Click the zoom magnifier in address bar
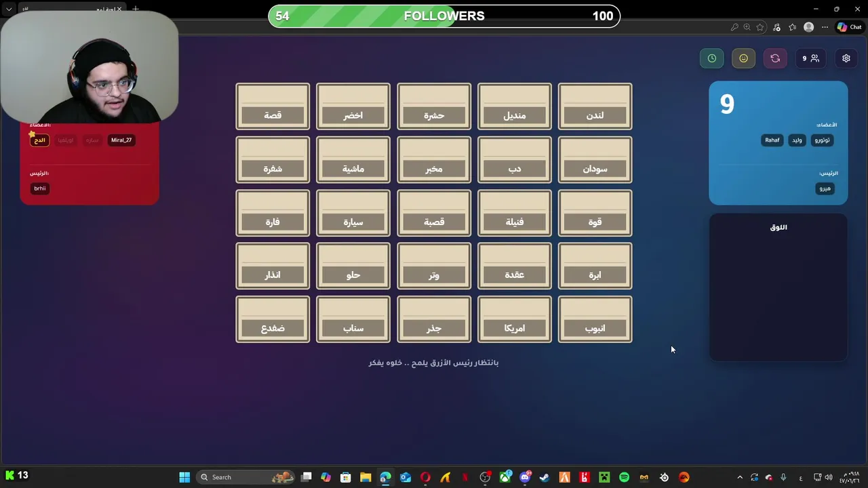 click(x=747, y=27)
